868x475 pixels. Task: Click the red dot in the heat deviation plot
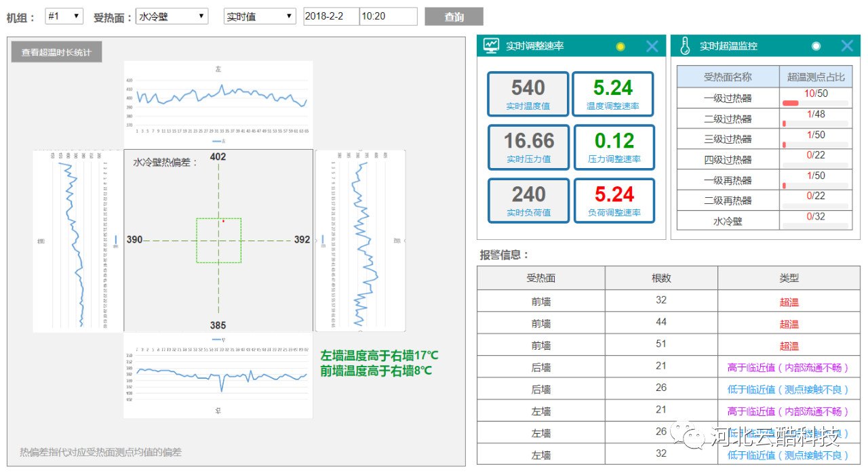(223, 221)
